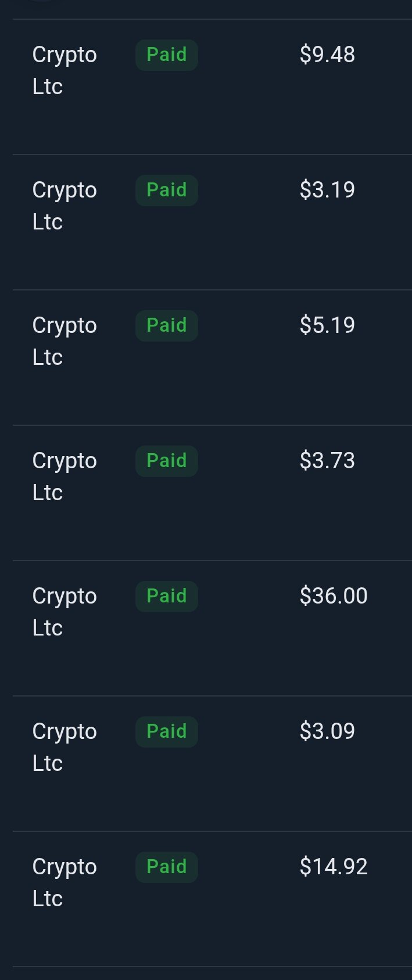The height and width of the screenshot is (980, 412).
Task: Click the Paid badge for $36.00 payout
Action: (x=167, y=597)
